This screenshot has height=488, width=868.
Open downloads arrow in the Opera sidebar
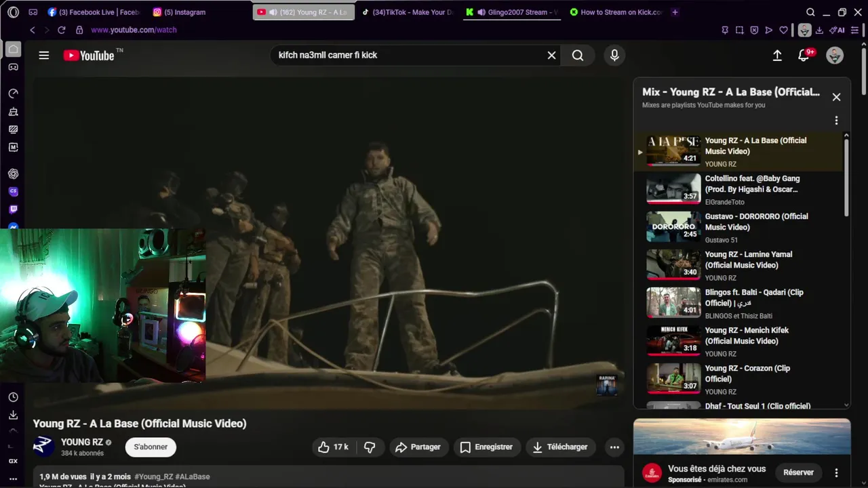13,415
